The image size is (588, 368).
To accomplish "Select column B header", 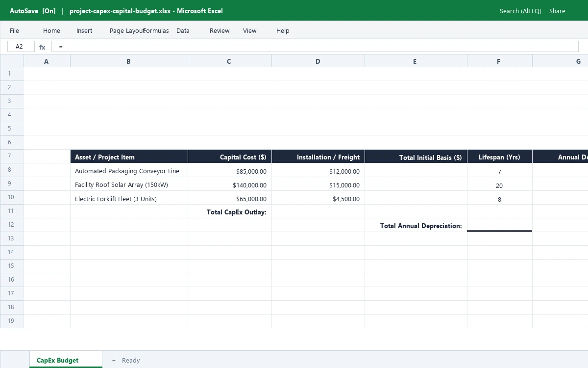I will 129,61.
